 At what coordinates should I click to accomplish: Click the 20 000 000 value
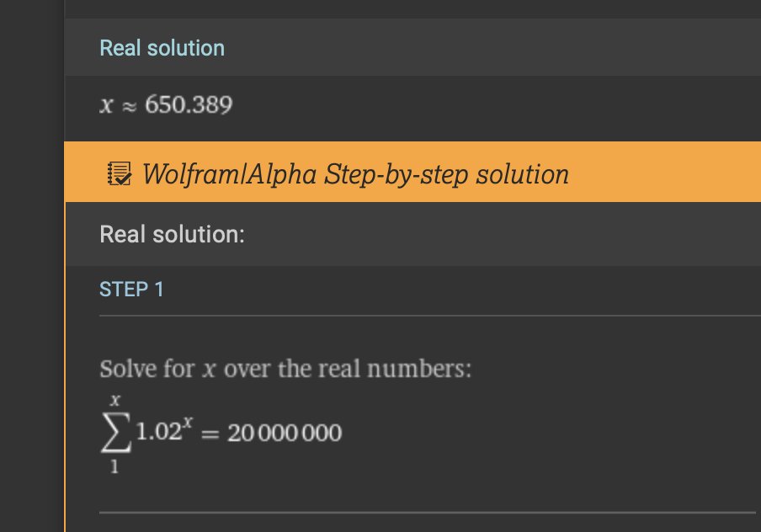click(x=285, y=433)
